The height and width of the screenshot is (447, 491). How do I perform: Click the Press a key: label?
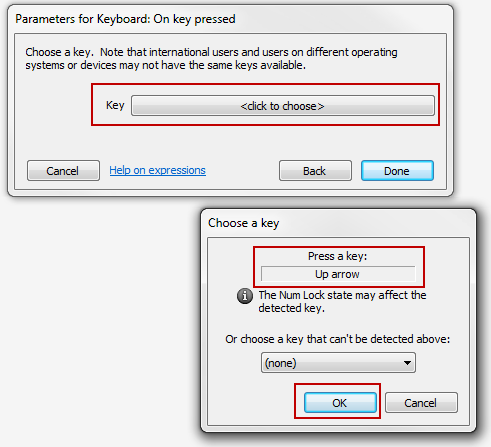[337, 256]
